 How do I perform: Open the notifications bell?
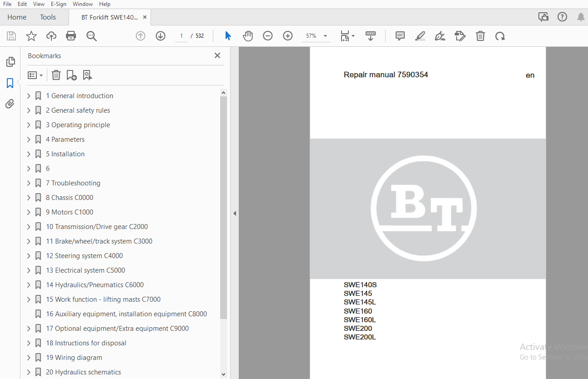pyautogui.click(x=581, y=17)
